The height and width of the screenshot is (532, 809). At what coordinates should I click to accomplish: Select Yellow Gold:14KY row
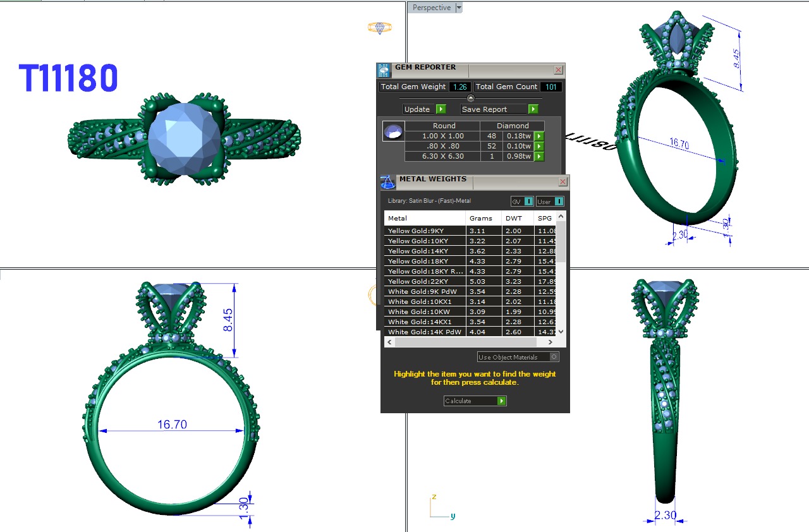tap(423, 251)
